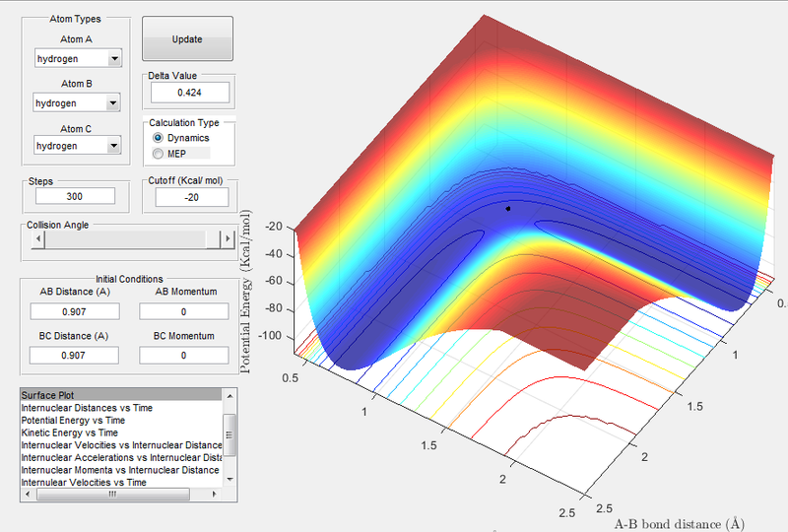This screenshot has width=788, height=532.
Task: Click the Update button
Action: (x=187, y=39)
